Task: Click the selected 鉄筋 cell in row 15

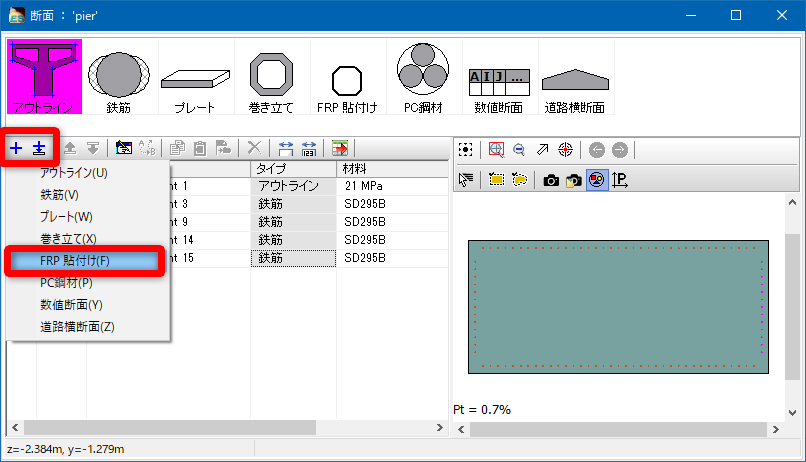Action: click(293, 258)
